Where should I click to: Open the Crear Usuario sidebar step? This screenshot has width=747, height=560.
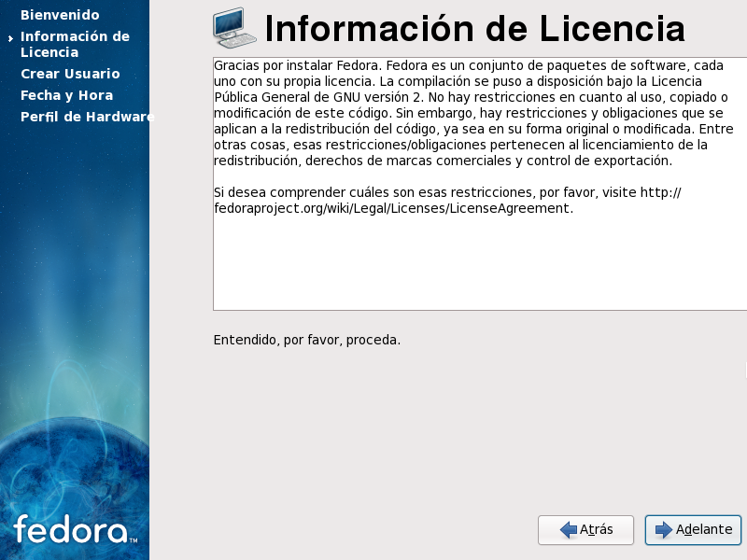pyautogui.click(x=70, y=74)
